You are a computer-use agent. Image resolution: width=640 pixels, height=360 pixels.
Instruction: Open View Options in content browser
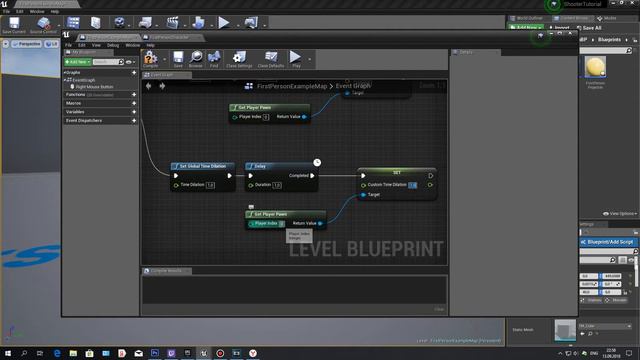(x=620, y=213)
